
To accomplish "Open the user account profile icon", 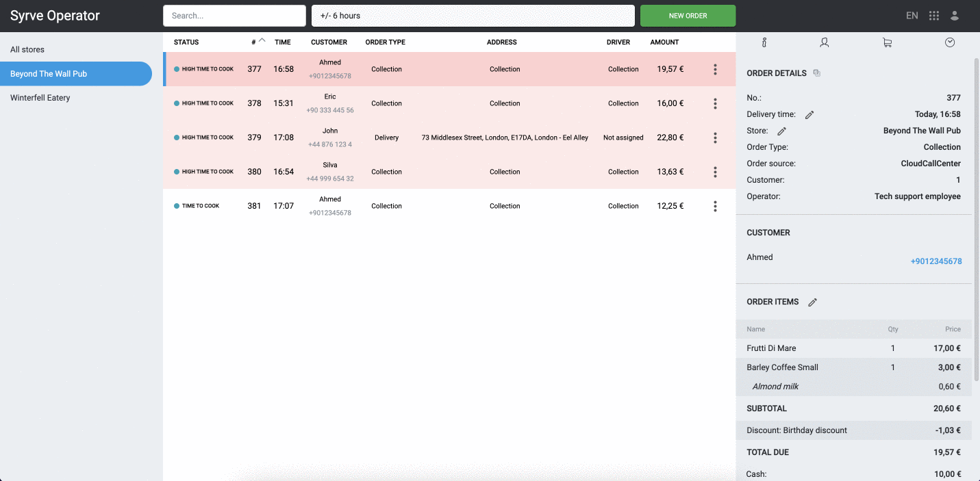I will tap(955, 16).
